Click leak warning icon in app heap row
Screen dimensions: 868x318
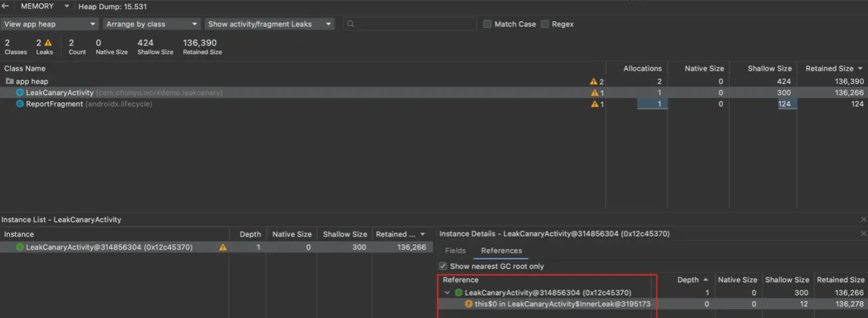point(594,81)
